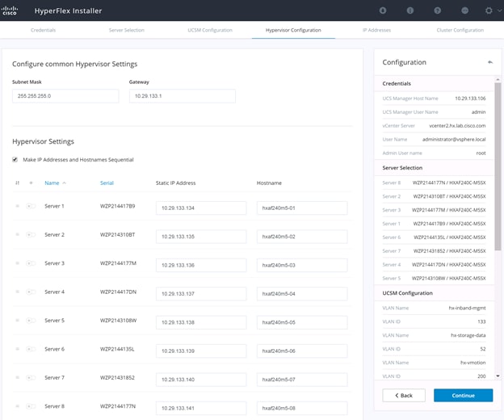Grab the drag handle of Server 4 row

coord(17,292)
